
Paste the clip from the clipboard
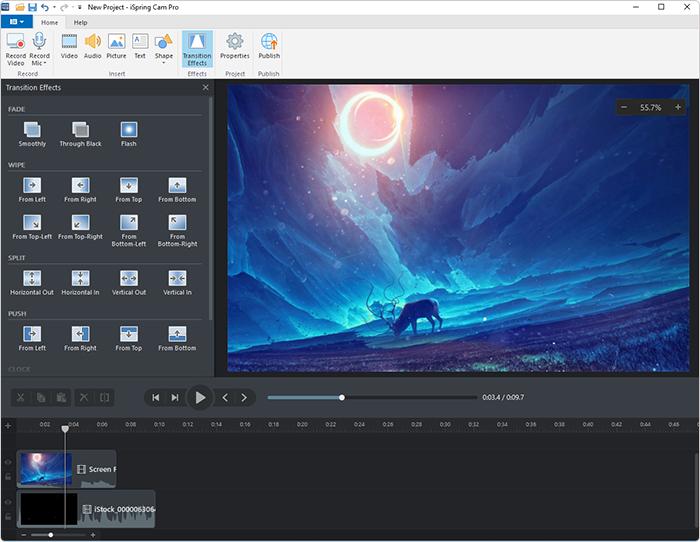62,397
